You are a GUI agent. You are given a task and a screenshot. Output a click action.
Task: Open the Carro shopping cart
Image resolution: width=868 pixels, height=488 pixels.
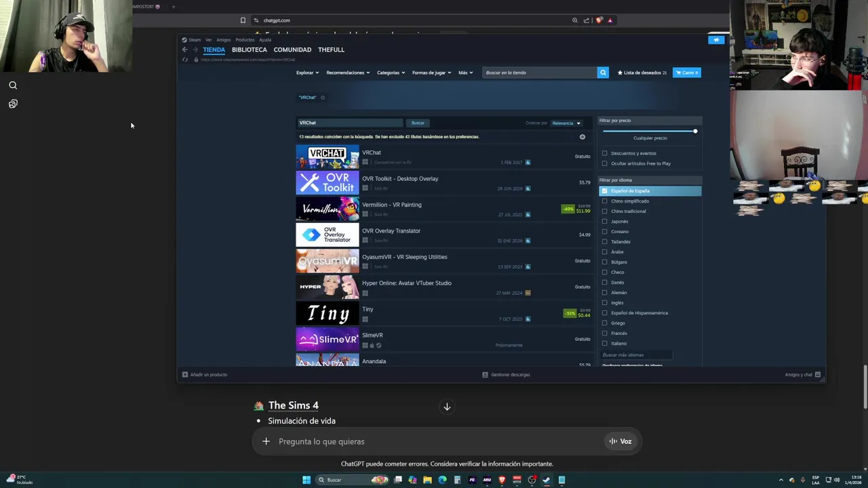pyautogui.click(x=686, y=73)
